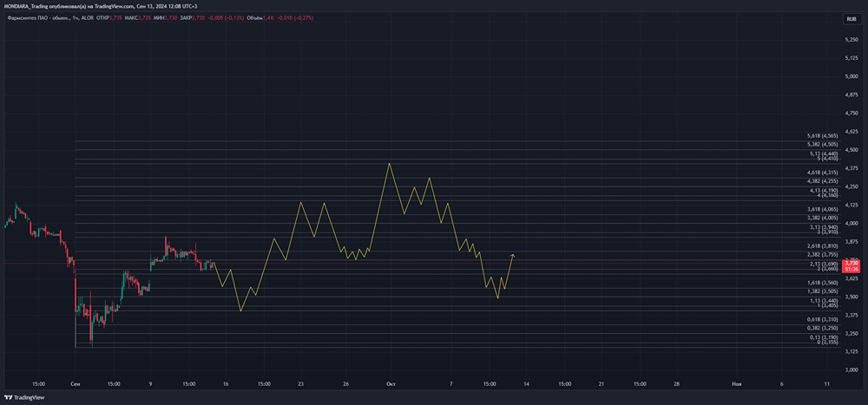Click the 4,250 price axis label
Viewport: 868px width, 405px height.
852,187
